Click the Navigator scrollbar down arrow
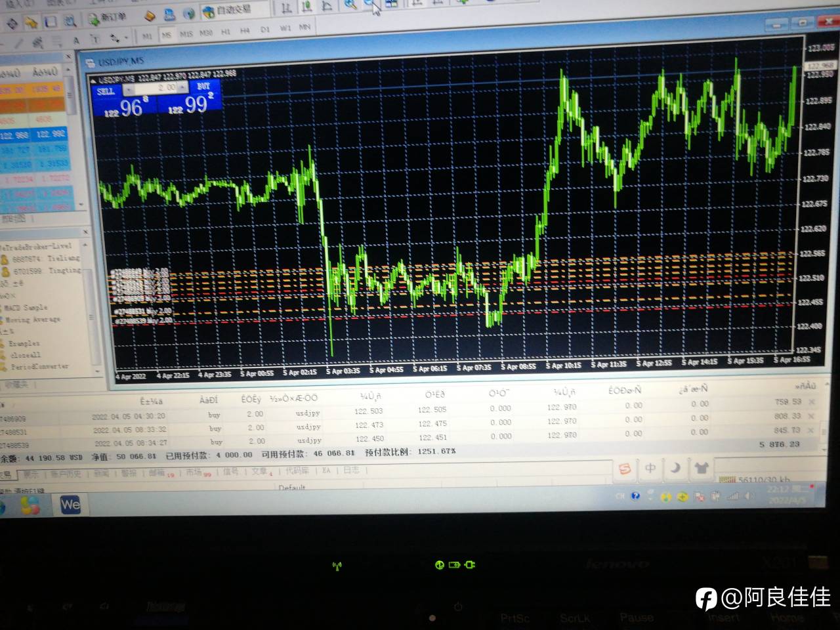The image size is (840, 630). click(98, 371)
